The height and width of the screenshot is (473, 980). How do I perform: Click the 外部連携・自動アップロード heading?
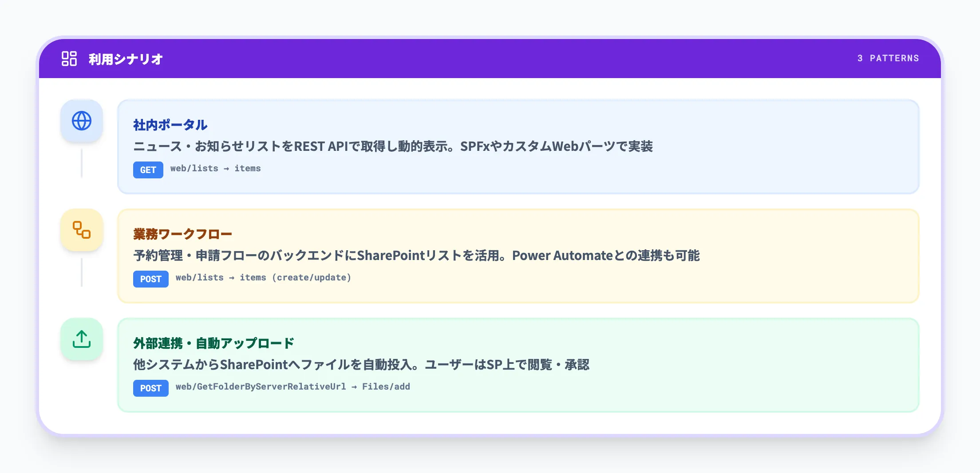213,343
